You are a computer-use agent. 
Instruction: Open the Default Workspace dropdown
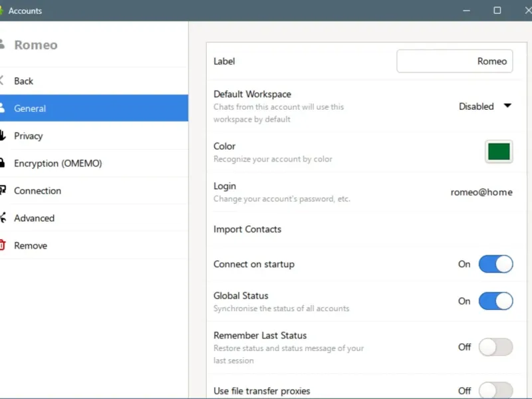(x=485, y=106)
